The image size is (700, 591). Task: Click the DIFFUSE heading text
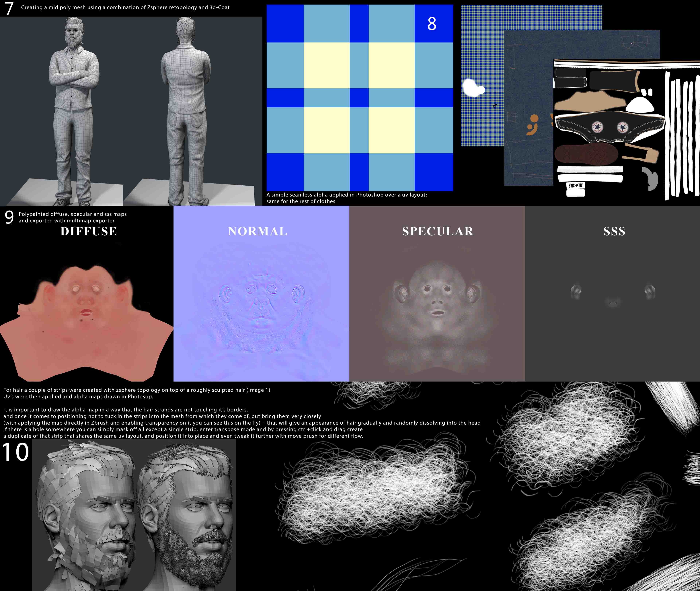coord(88,232)
